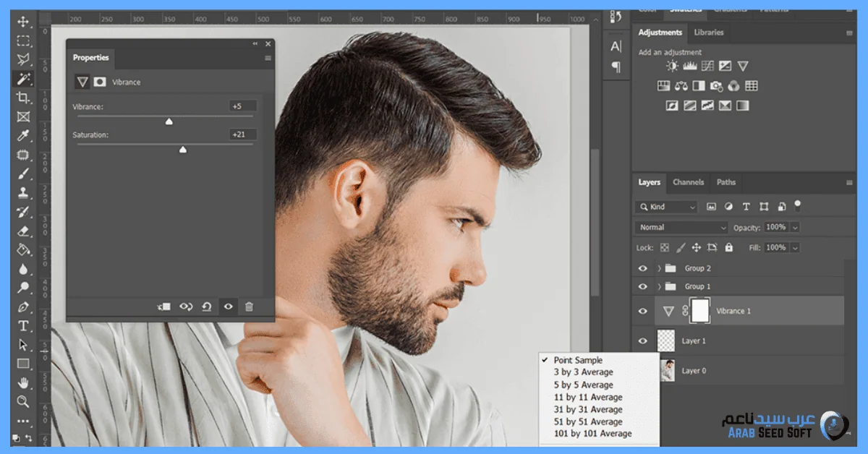
Task: Click the Vibrance value input field
Action: tap(243, 106)
